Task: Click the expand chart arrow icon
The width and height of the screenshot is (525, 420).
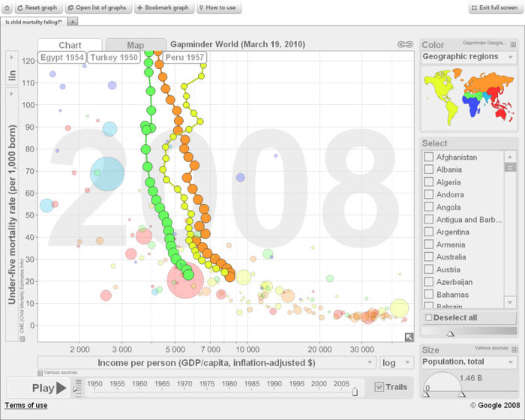Action: coord(409,337)
